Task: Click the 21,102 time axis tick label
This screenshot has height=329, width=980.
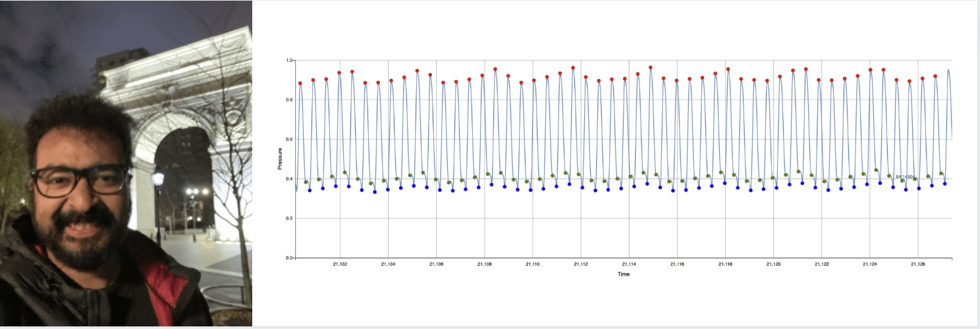Action: 340,264
